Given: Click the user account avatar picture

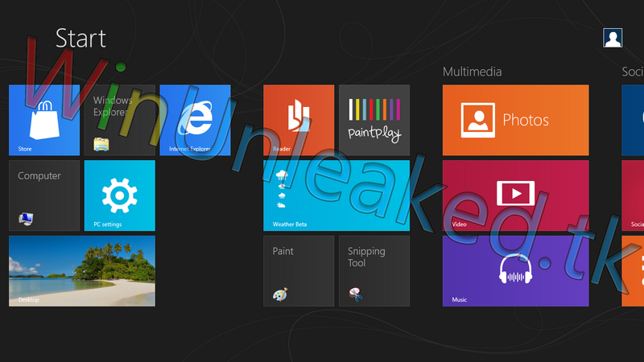Looking at the screenshot, I should (613, 38).
